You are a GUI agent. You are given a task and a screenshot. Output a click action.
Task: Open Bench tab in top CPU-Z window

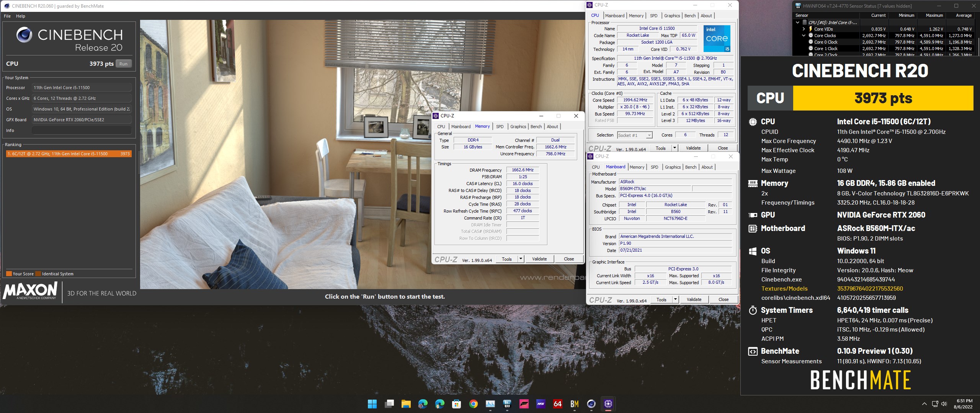pos(690,16)
